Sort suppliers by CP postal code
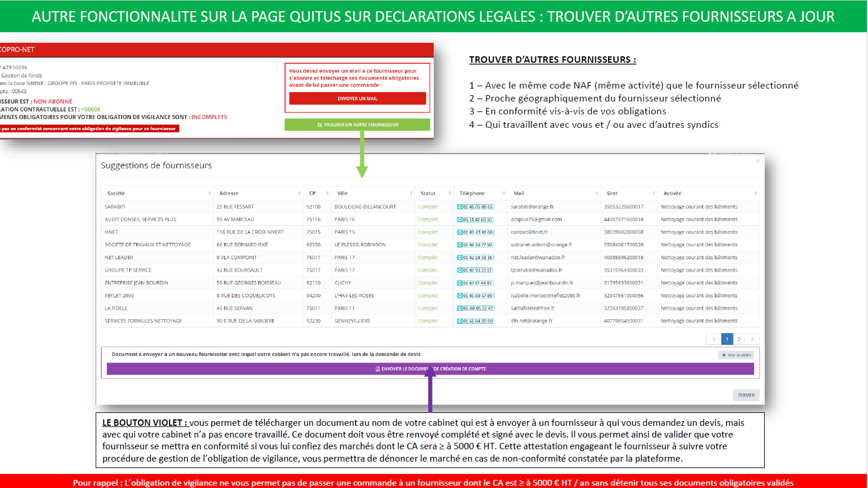Image resolution: width=868 pixels, height=488 pixels. coord(317,193)
